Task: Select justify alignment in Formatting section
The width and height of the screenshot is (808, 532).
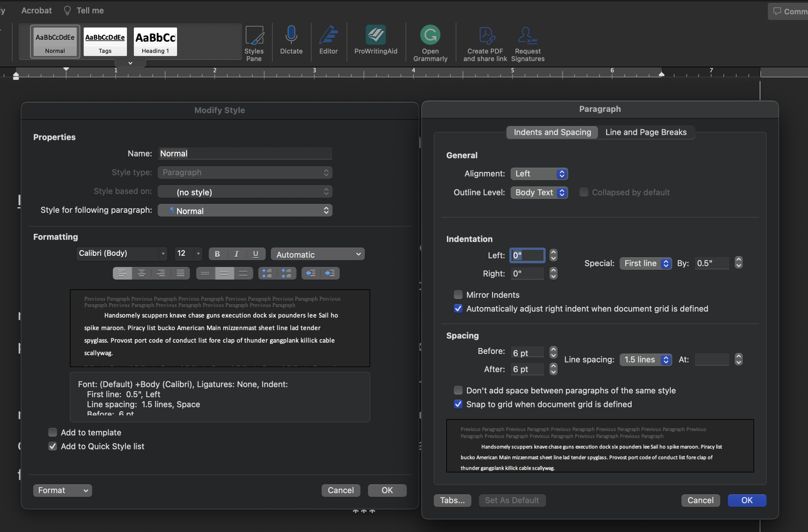Action: click(180, 273)
